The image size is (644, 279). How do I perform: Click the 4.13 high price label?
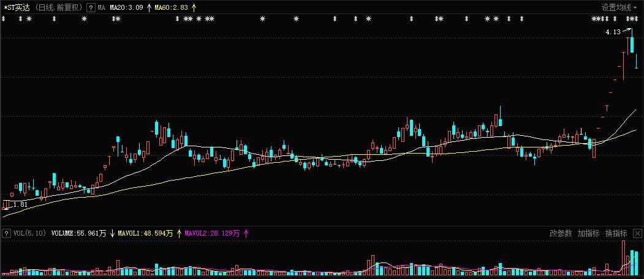pyautogui.click(x=613, y=31)
